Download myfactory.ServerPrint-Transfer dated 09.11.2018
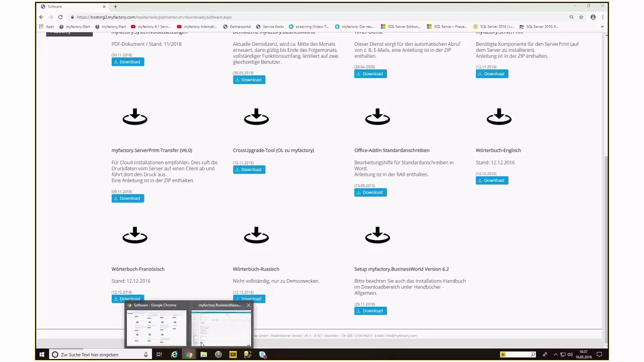The height and width of the screenshot is (362, 644). 128,199
